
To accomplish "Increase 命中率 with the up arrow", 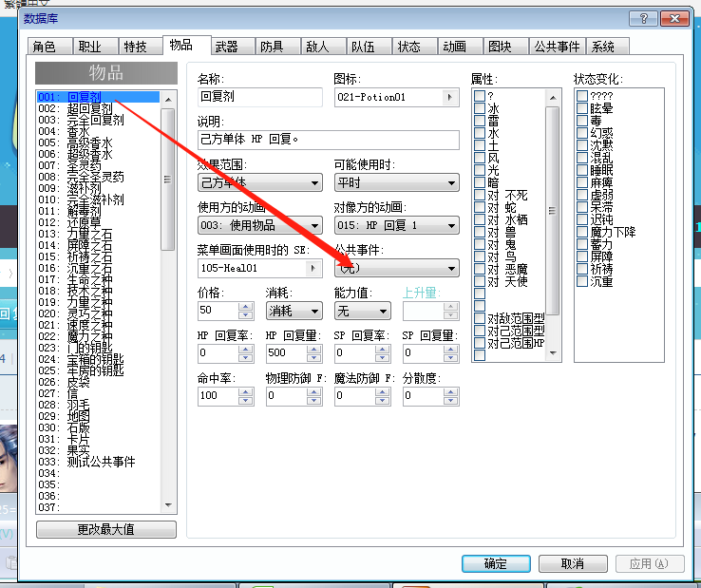I will click(x=245, y=392).
